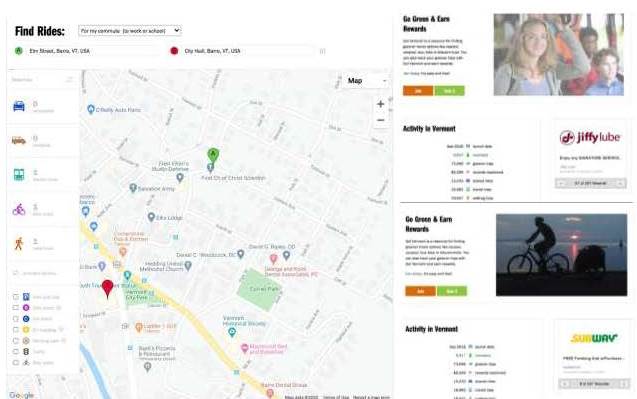
Task: Choose the brown vanpool van icon
Action: tap(19, 141)
